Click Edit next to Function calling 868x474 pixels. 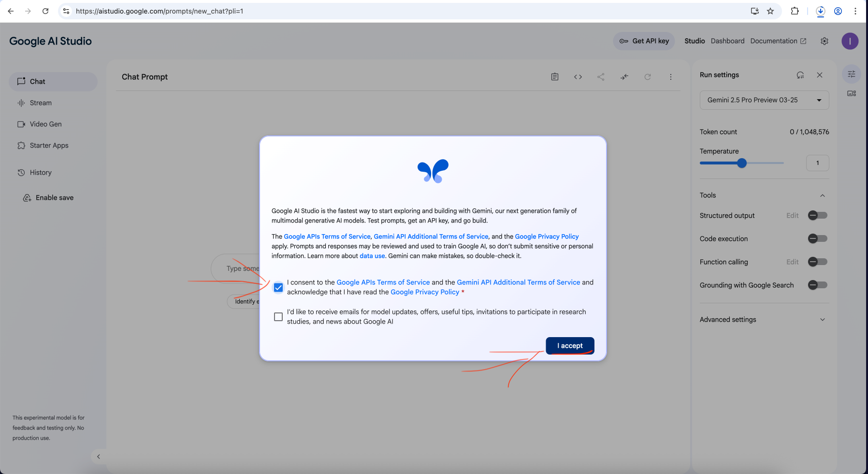[792, 262]
